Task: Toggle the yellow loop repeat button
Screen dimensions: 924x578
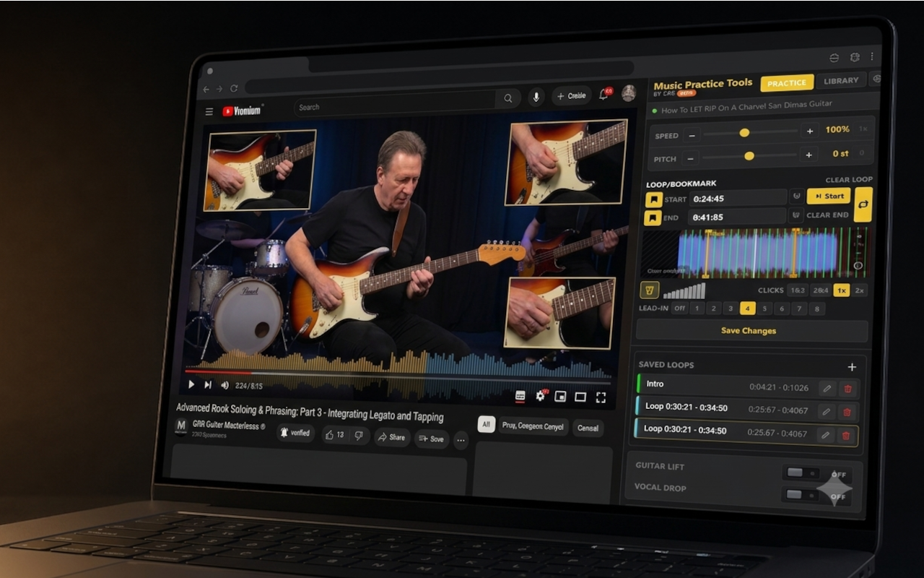Action: pos(863,204)
